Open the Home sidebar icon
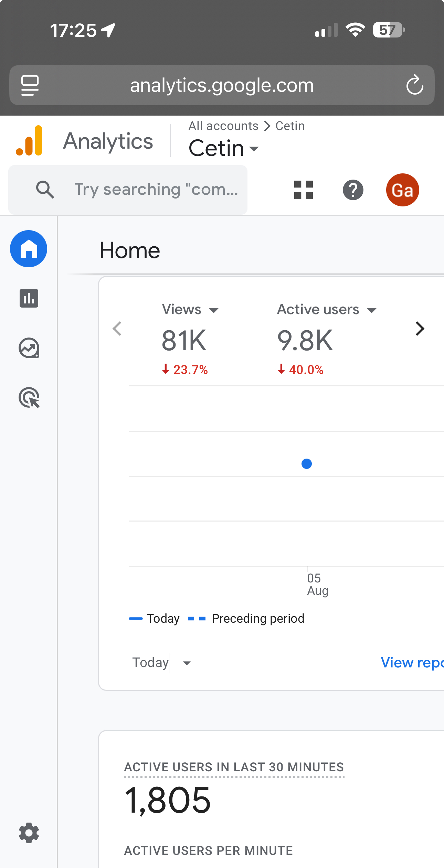The width and height of the screenshot is (444, 868). click(x=29, y=249)
